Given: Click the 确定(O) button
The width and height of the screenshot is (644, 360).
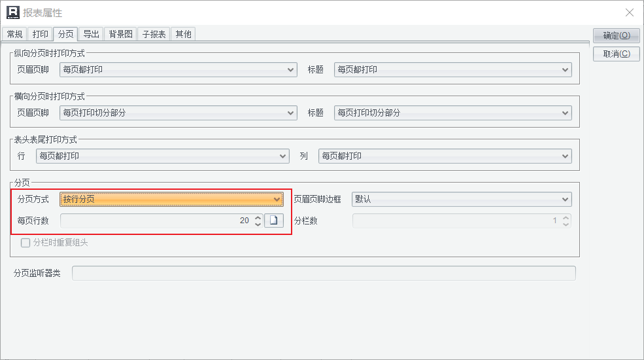Looking at the screenshot, I should click(x=616, y=35).
